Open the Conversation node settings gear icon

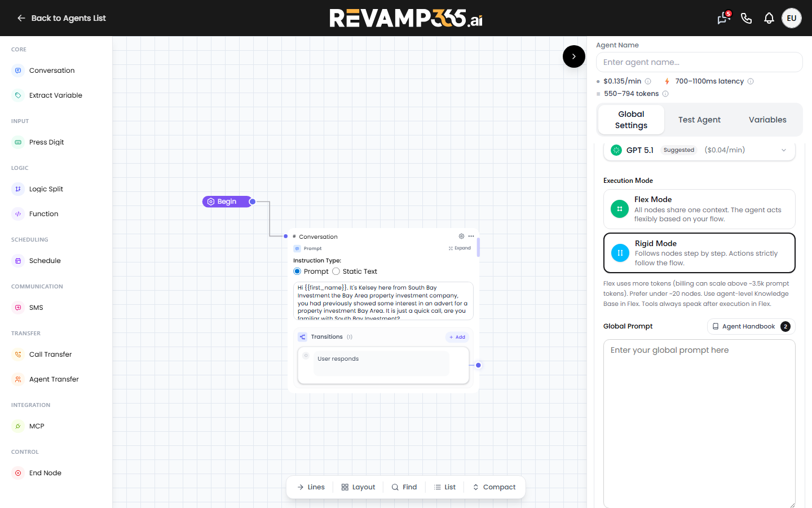pos(461,237)
